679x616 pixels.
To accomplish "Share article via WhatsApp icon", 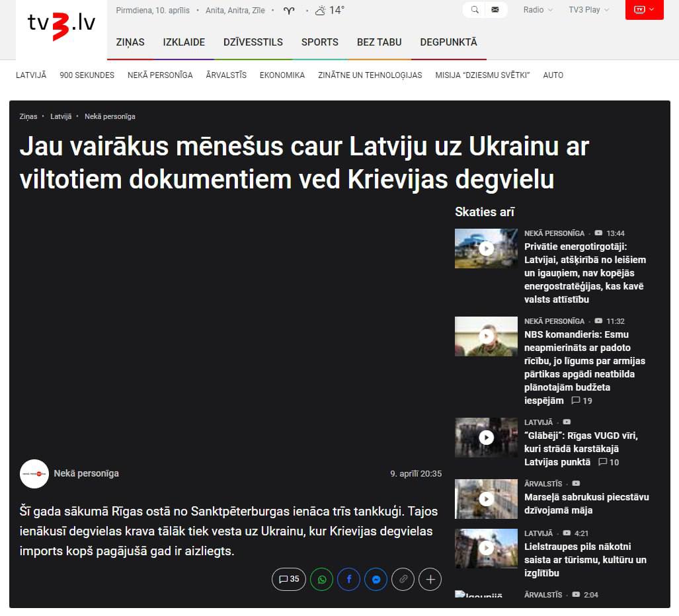I will point(321,580).
